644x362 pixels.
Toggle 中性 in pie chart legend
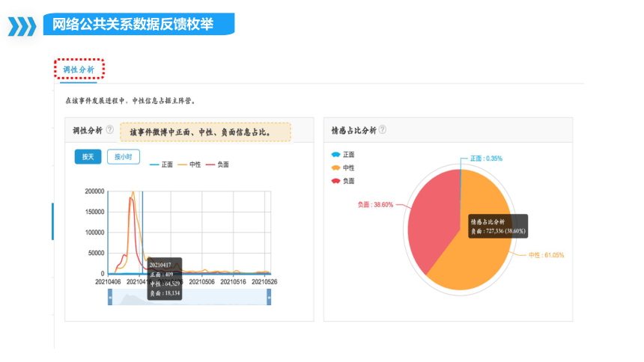point(343,168)
